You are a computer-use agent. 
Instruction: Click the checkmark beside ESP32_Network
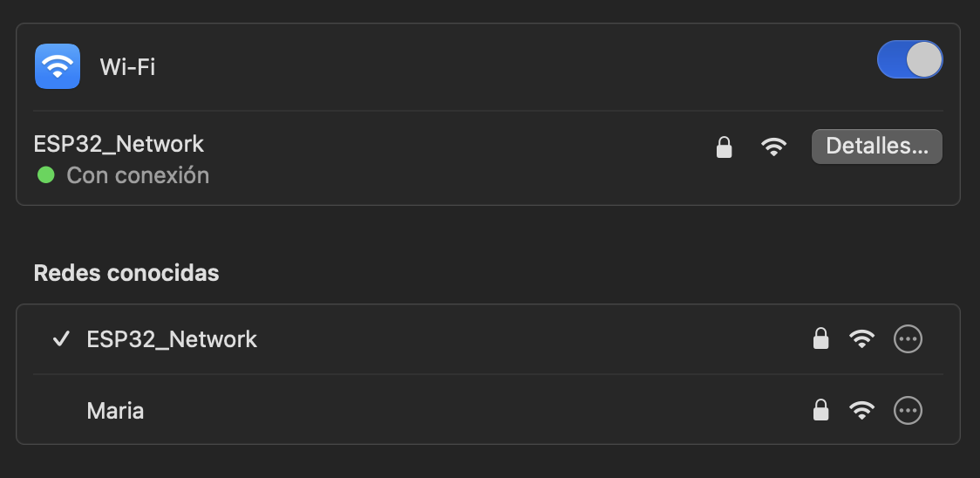pos(61,339)
